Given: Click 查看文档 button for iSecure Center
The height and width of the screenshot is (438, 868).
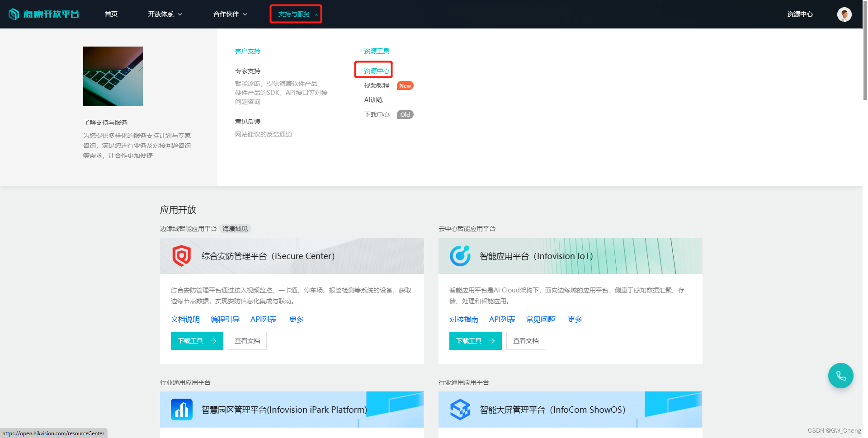Looking at the screenshot, I should tap(247, 341).
